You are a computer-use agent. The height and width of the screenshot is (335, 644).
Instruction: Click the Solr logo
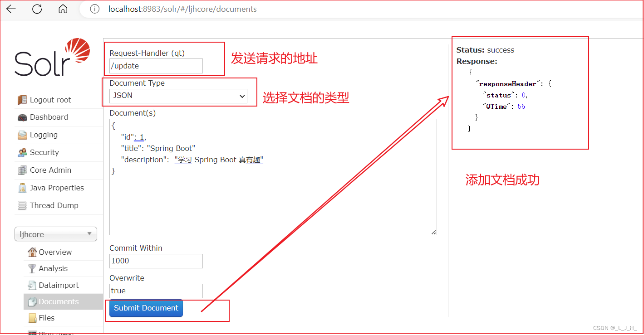point(52,58)
